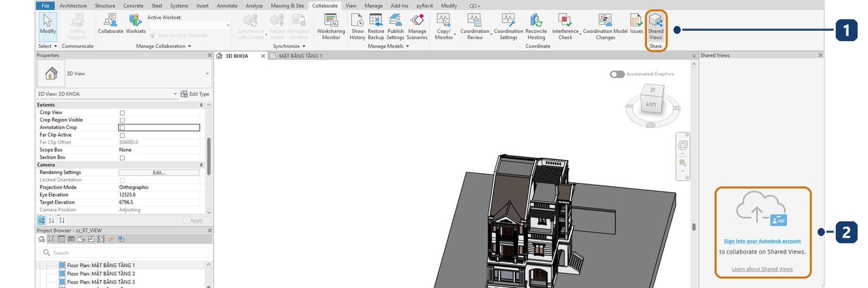
Task: Click the zoom tool in navigation bar
Action: tap(682, 163)
